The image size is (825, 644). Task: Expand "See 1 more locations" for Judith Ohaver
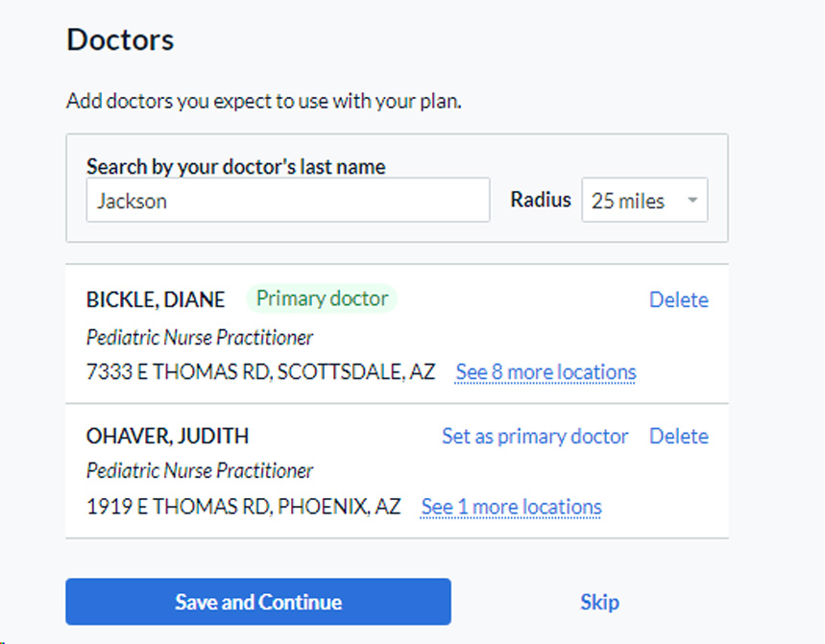[511, 507]
